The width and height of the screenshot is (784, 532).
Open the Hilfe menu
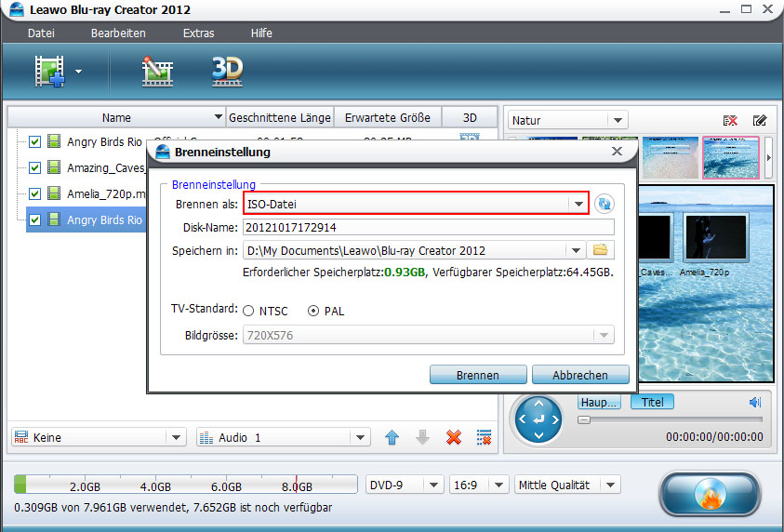tap(261, 33)
